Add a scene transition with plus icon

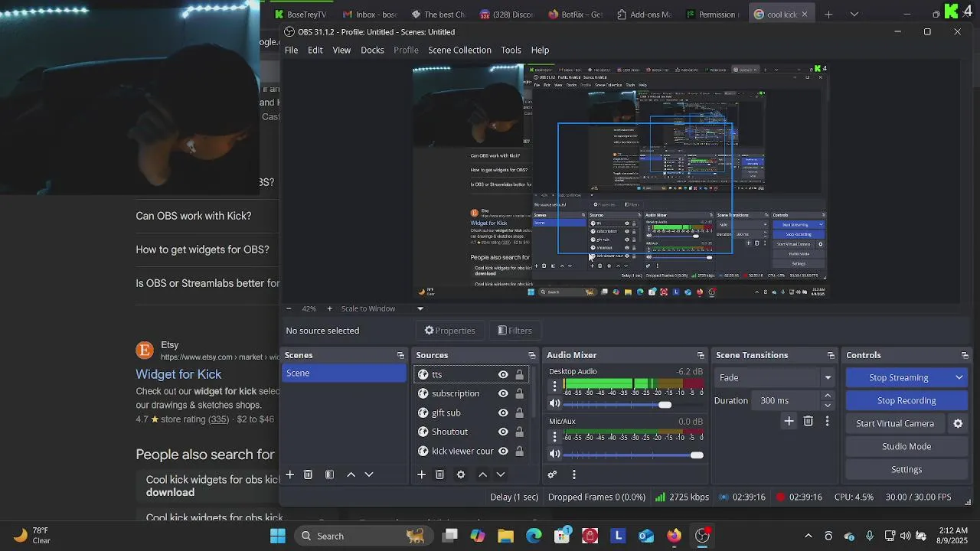(x=789, y=421)
